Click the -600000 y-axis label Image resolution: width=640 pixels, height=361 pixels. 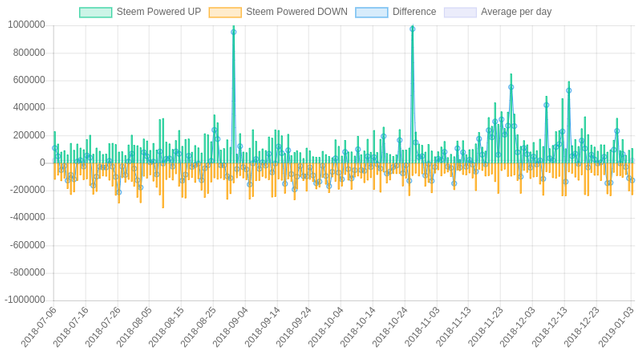(x=27, y=245)
